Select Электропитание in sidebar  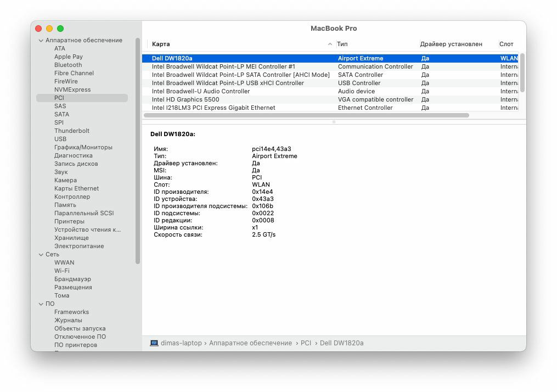point(79,246)
